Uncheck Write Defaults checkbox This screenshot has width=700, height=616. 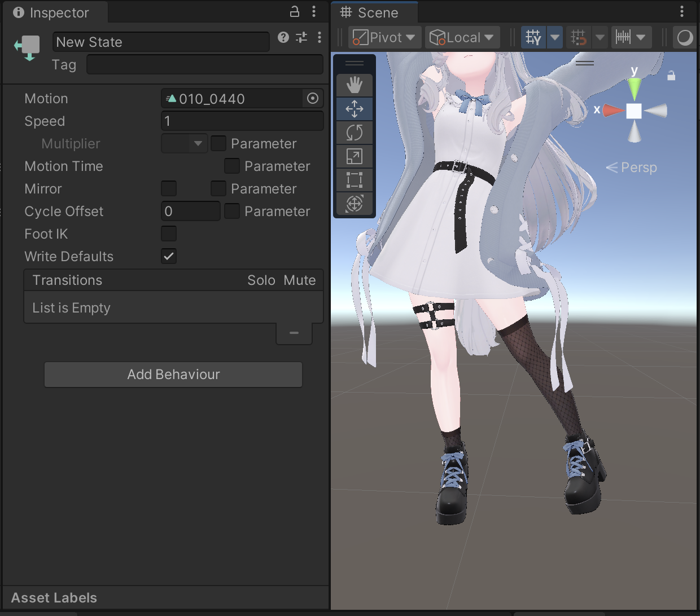point(169,256)
